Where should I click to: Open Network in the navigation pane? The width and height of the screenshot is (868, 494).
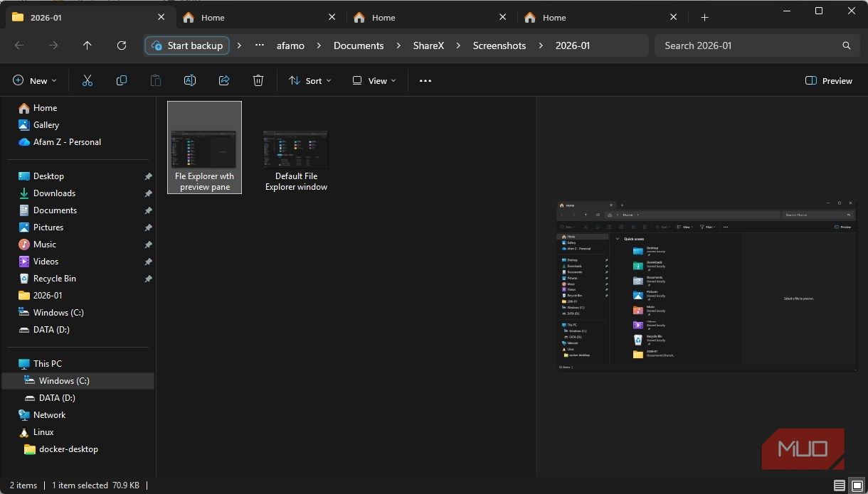click(49, 415)
